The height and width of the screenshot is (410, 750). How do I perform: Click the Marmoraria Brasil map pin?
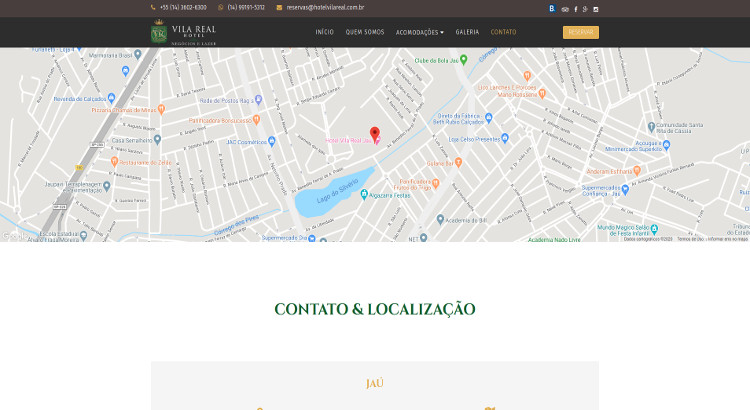(x=138, y=55)
